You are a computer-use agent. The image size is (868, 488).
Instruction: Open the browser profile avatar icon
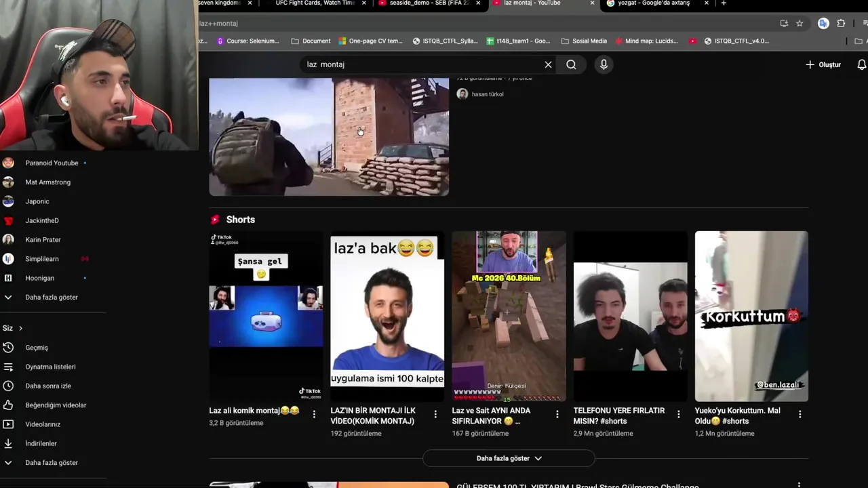pos(823,23)
